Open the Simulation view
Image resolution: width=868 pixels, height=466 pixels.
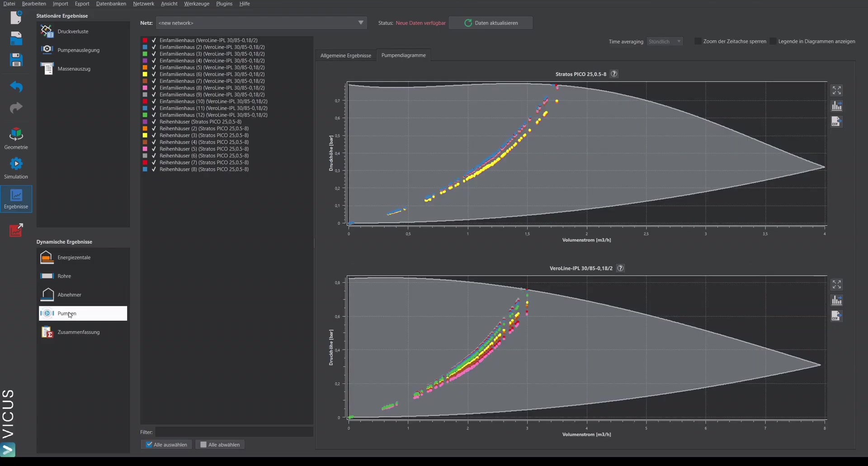pos(16,168)
